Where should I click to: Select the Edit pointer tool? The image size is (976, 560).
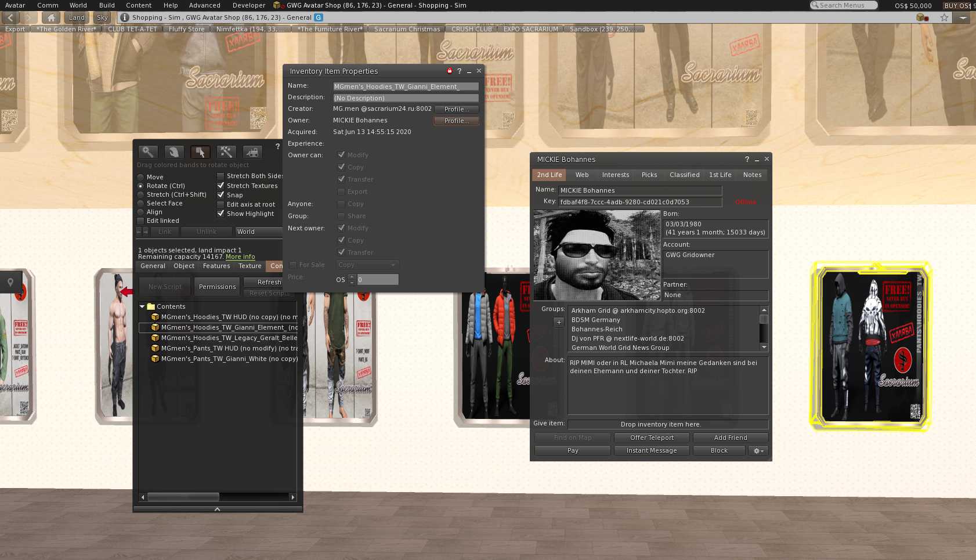[200, 152]
